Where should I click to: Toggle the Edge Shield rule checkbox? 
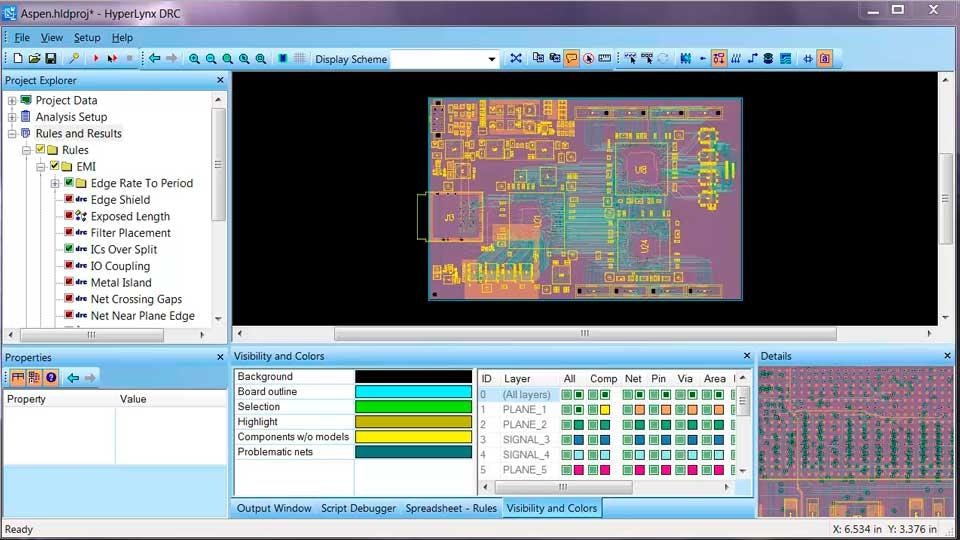point(69,200)
